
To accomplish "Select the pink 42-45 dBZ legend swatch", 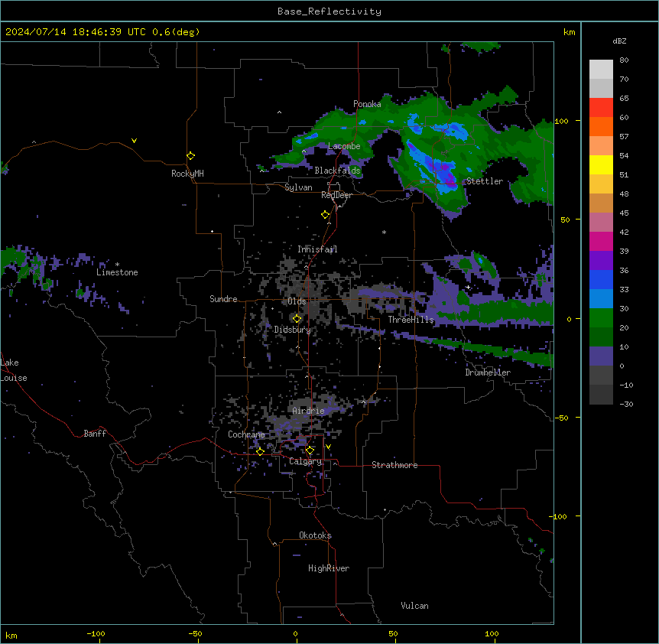I will point(601,223).
